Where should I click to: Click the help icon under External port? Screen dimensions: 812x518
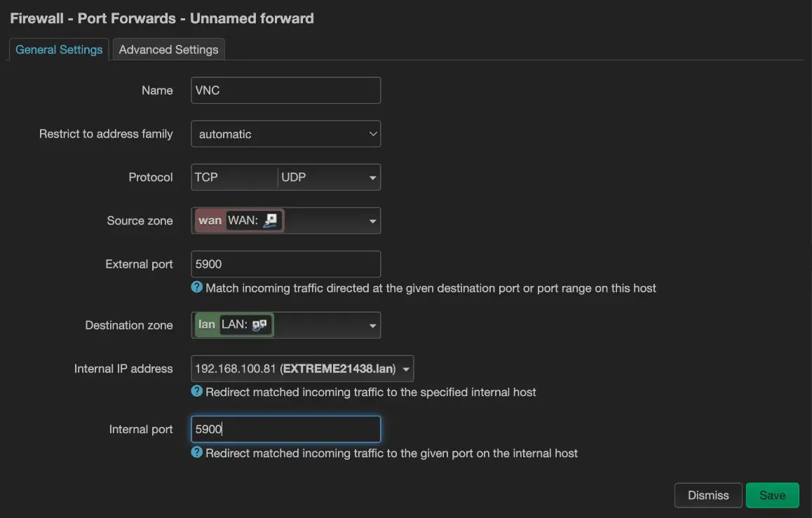coord(197,287)
